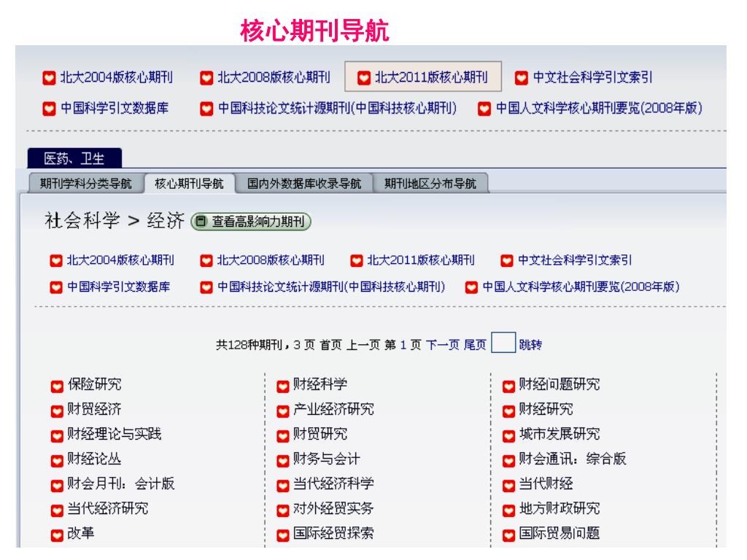Click red icon beside 改革

point(57,535)
